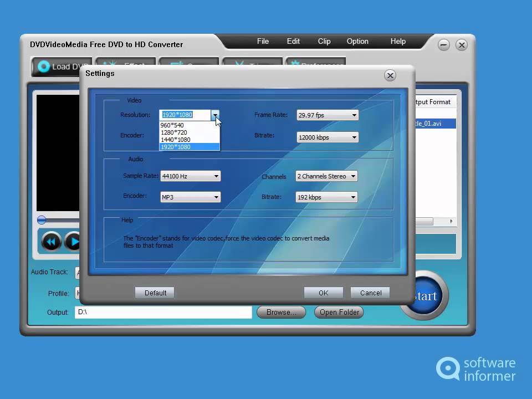The width and height of the screenshot is (532, 399).
Task: Click the Browse... button
Action: coord(282,312)
